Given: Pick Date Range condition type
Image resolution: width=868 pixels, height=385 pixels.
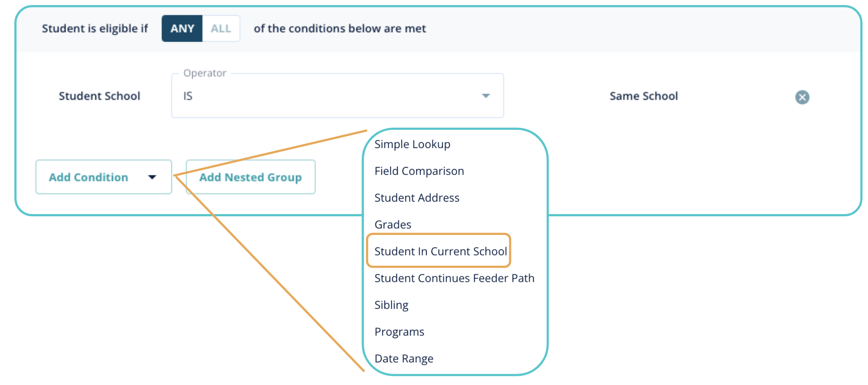Looking at the screenshot, I should point(404,358).
